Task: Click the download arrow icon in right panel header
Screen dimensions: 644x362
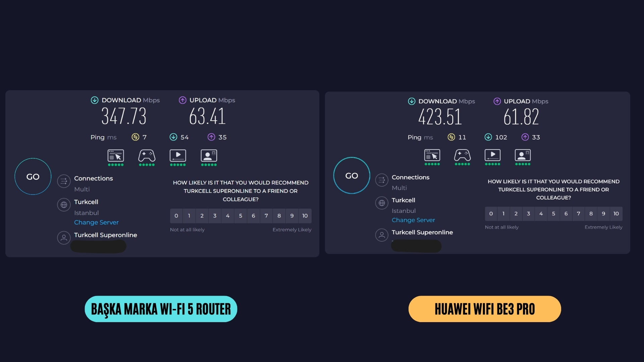Action: [x=412, y=101]
